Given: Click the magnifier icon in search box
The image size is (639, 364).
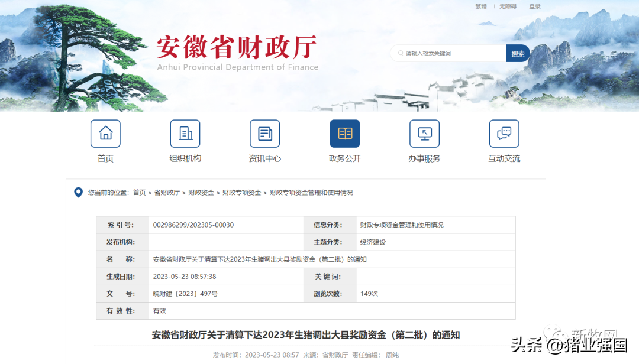Looking at the screenshot, I should coord(401,53).
